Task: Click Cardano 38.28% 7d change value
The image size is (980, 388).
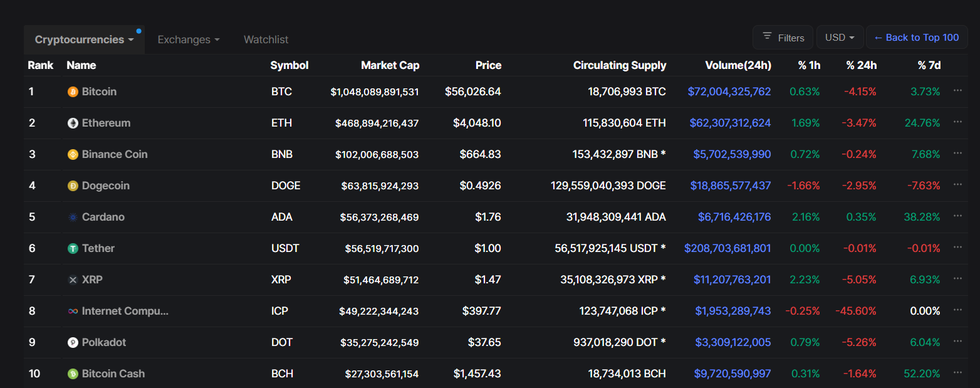Action: [922, 217]
